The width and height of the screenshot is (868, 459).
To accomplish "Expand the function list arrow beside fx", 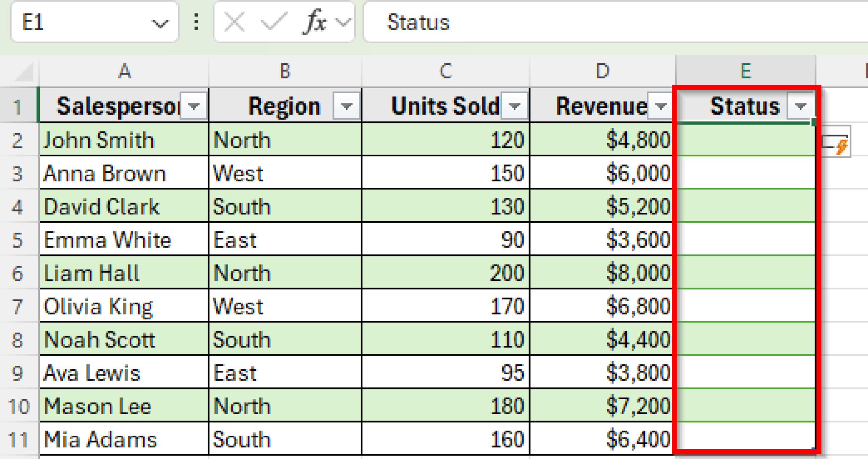I will coord(344,22).
